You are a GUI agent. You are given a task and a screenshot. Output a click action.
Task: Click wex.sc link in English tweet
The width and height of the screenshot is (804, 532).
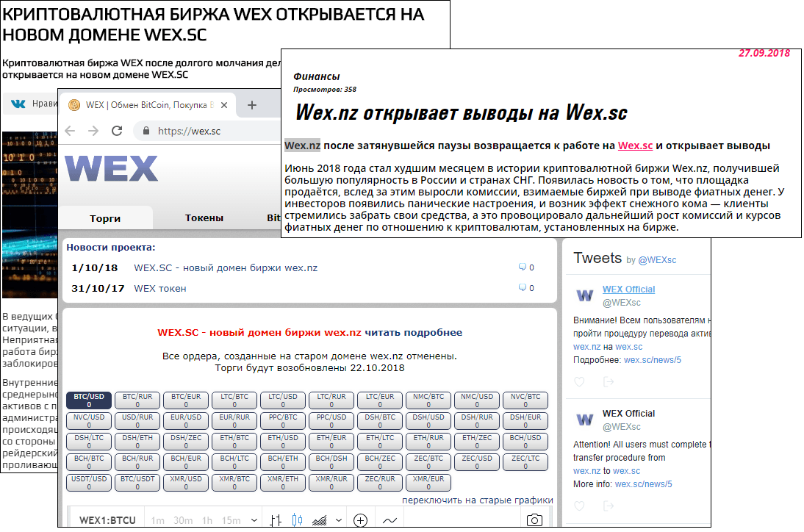tap(626, 470)
